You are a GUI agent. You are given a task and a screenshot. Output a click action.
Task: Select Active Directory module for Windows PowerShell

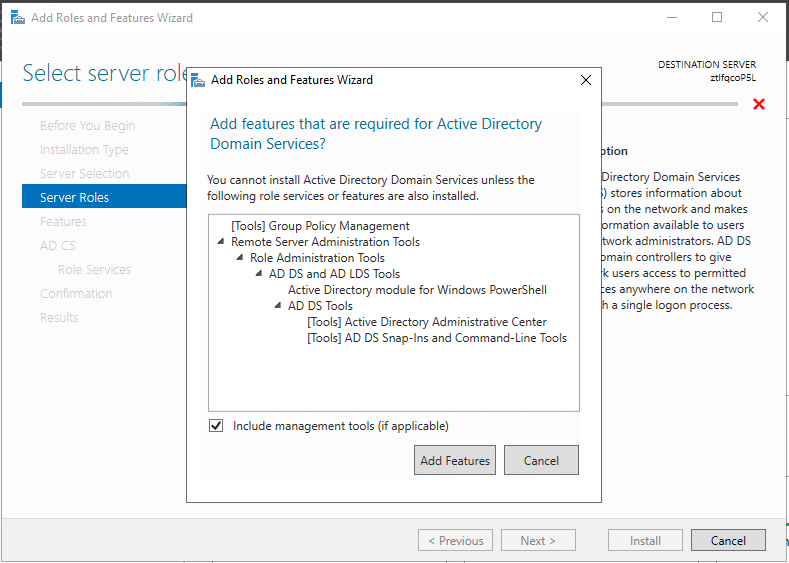coord(417,290)
